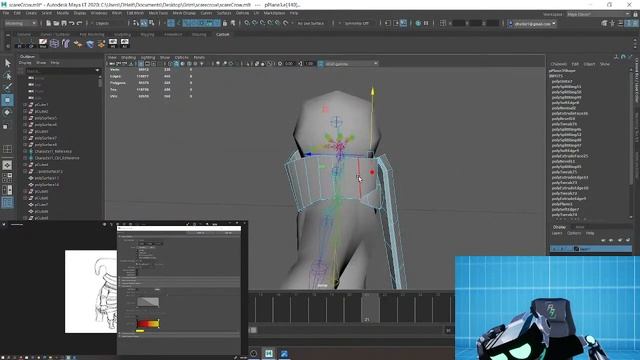Click the Select camera icon in panel toolbar
This screenshot has width=640, height=360.
(x=112, y=64)
